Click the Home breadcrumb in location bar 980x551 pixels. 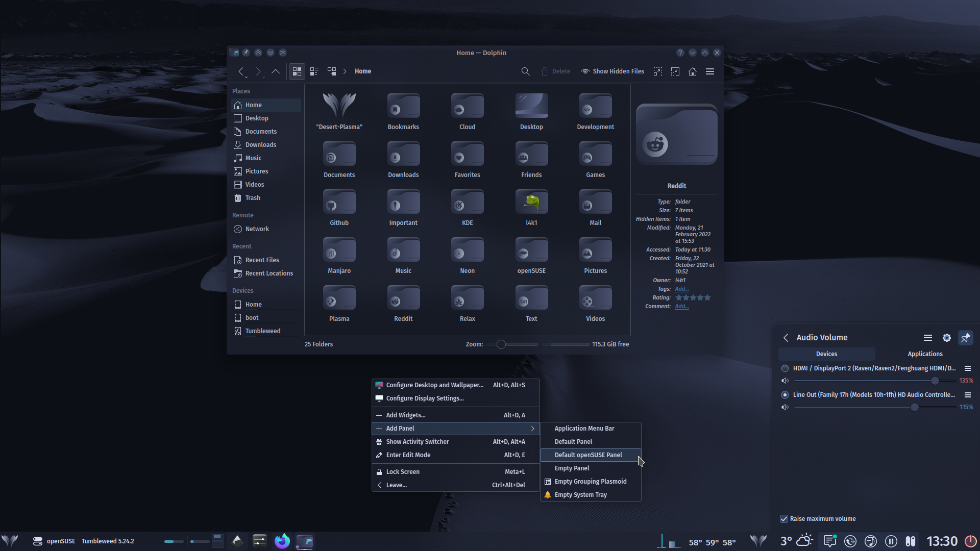click(363, 71)
